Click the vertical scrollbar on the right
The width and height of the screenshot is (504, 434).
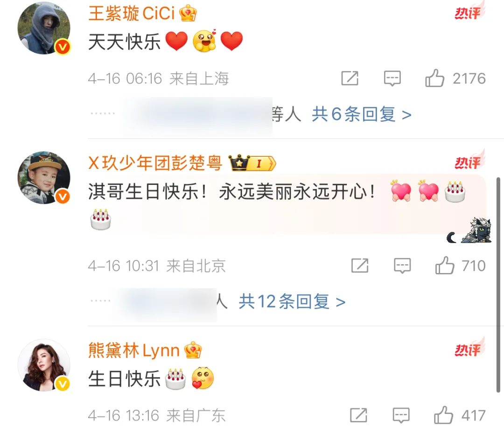coord(498,285)
